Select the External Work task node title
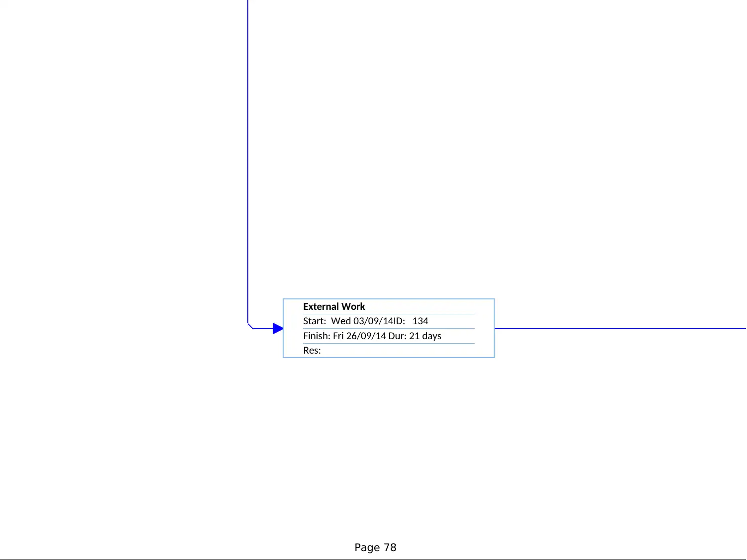 (x=334, y=307)
